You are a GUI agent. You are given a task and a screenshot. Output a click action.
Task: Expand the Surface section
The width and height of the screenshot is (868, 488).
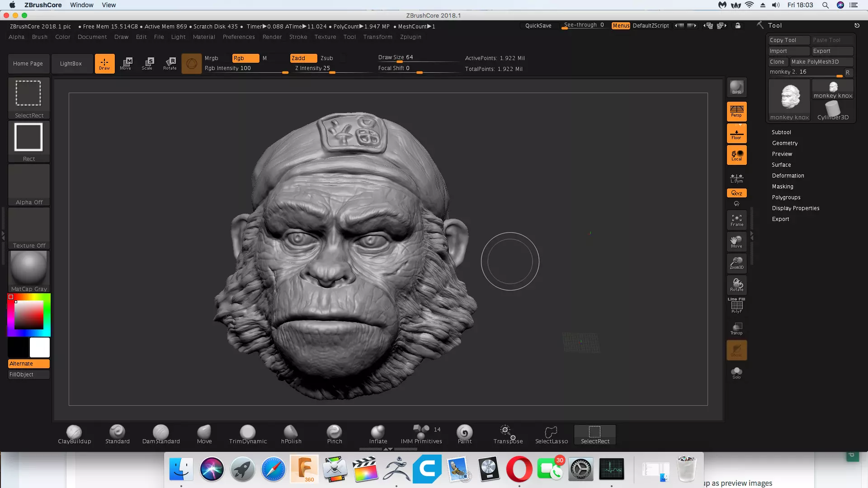pos(781,165)
